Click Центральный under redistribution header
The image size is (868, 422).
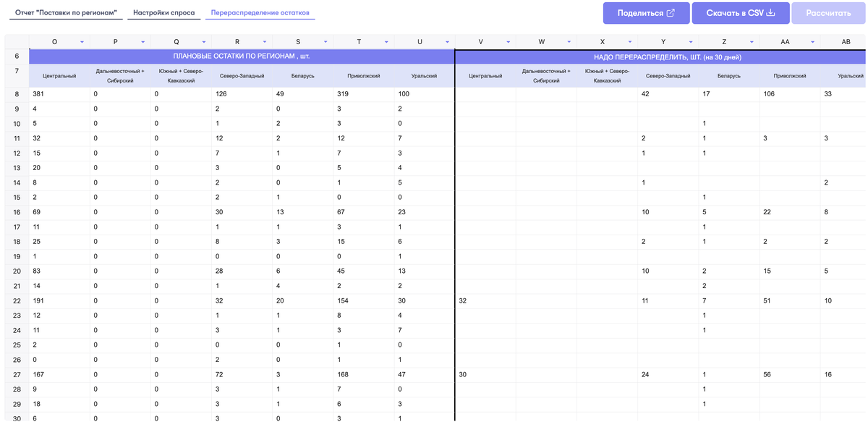pyautogui.click(x=485, y=75)
